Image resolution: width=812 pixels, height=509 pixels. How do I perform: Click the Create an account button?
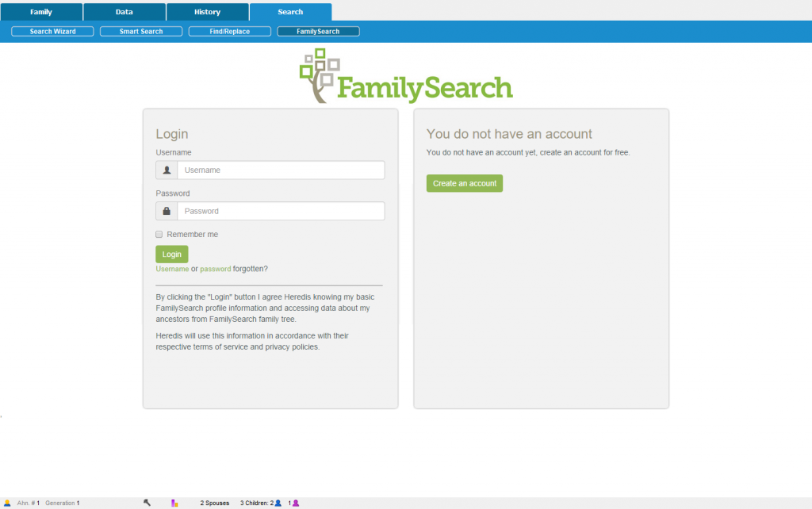[x=464, y=183]
